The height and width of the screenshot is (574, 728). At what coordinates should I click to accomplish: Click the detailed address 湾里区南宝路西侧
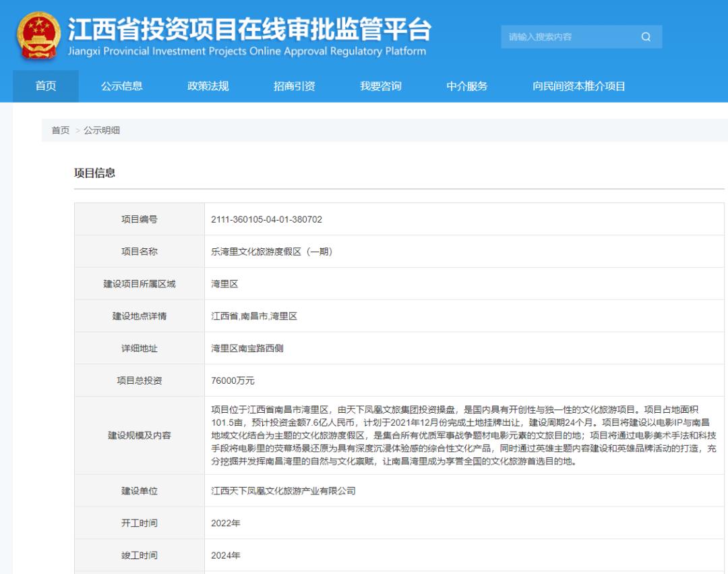coord(247,349)
